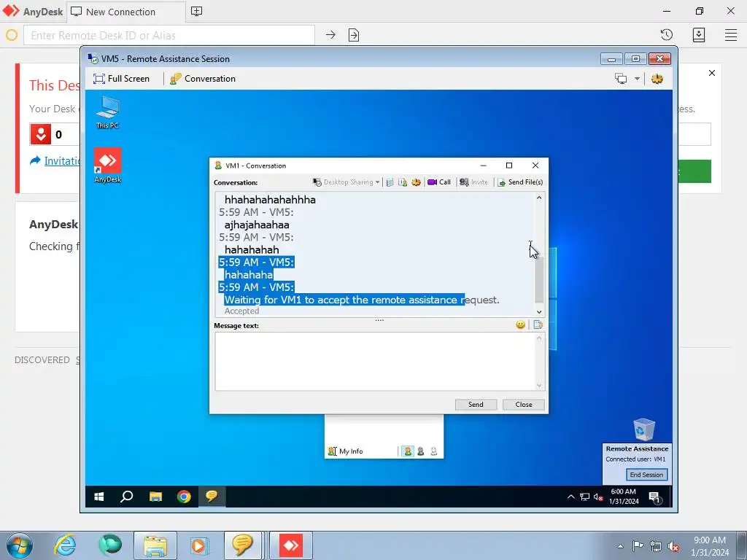The width and height of the screenshot is (747, 560).
Task: Open Conversation from the Remote Assistance Session toolbar
Action: [203, 79]
